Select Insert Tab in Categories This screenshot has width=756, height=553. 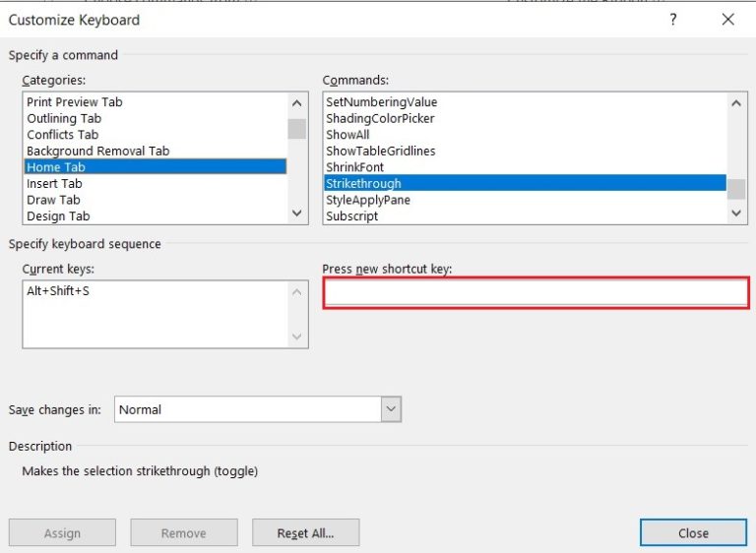54,184
